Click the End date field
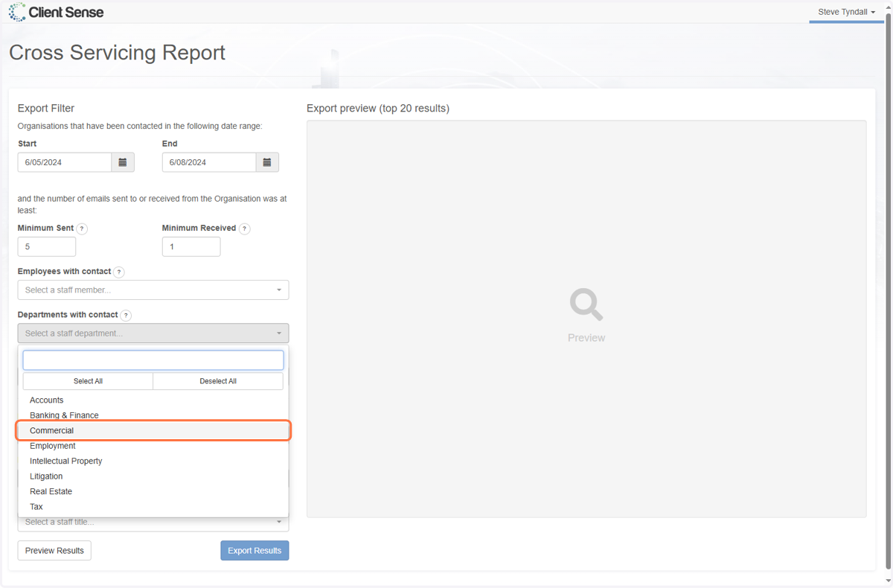893x588 pixels. point(209,162)
